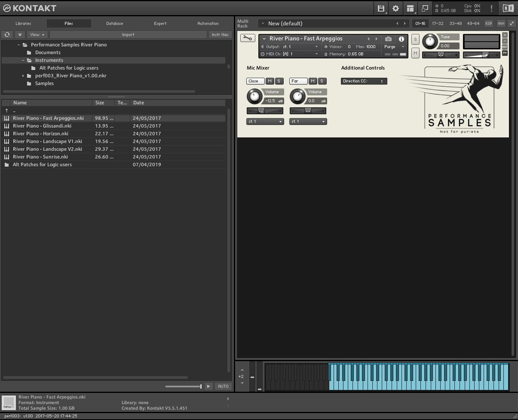This screenshot has height=420, width=518.
Task: Mute the instrument with M button
Action: point(415,53)
